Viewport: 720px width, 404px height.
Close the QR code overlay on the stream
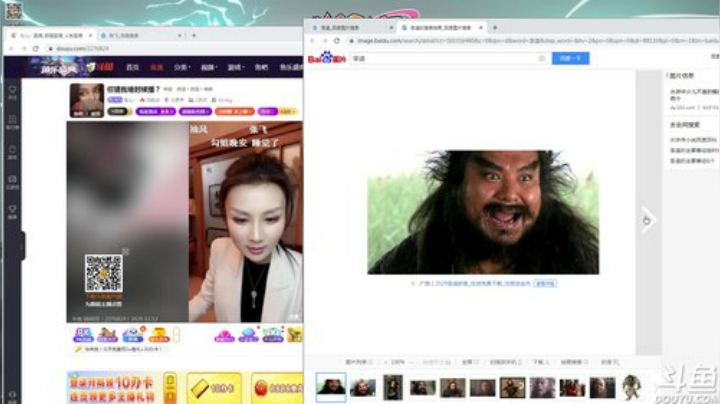pos(126,251)
